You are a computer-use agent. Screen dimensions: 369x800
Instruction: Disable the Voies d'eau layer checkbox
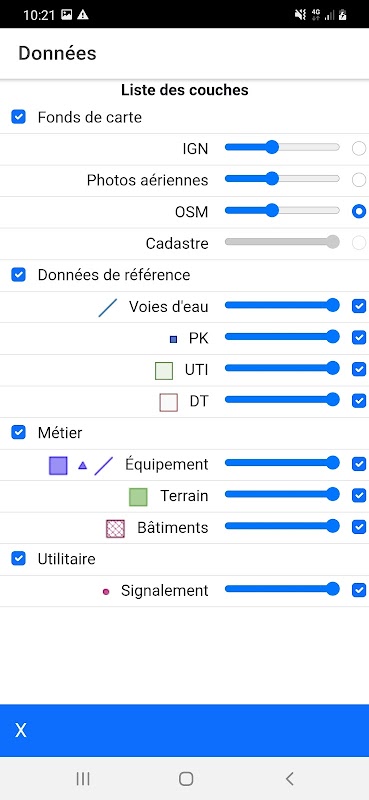coord(359,306)
